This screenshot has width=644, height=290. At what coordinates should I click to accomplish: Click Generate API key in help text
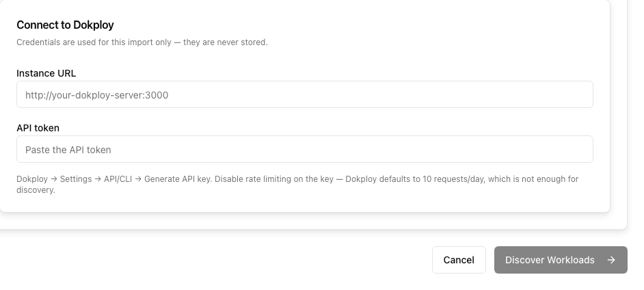178,179
